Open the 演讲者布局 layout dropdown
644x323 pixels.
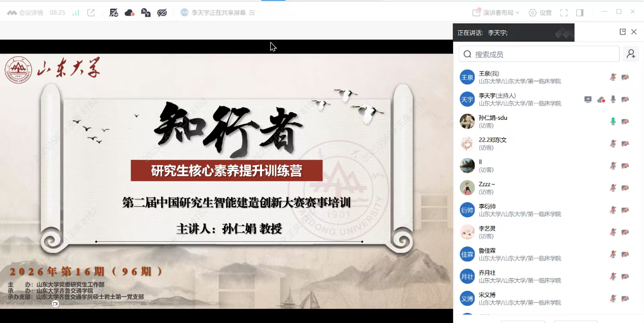pos(496,13)
